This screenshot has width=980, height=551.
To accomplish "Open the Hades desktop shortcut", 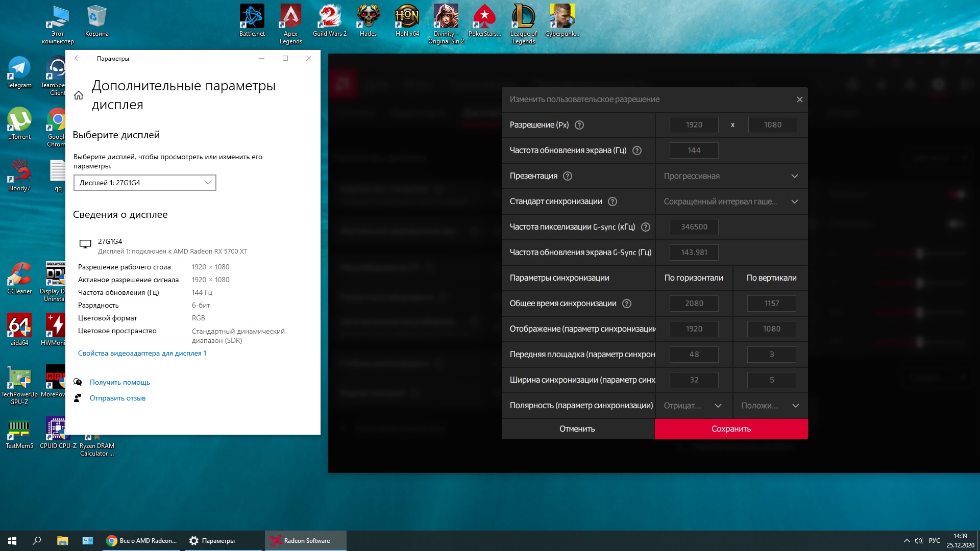I will (368, 20).
